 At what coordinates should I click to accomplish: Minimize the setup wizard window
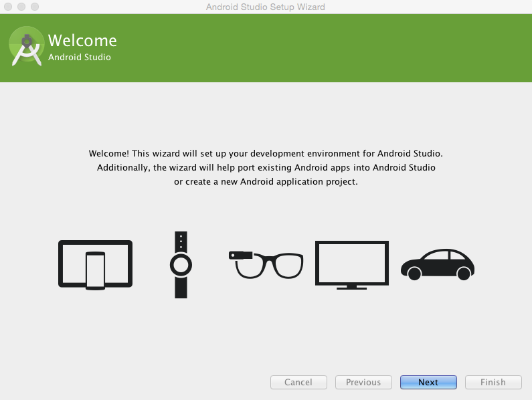coord(21,7)
